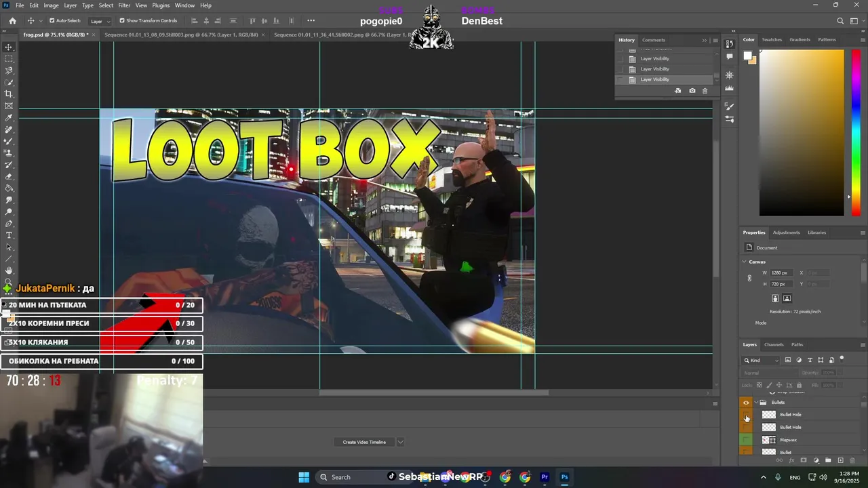Viewport: 868px width, 488px height.
Task: Open Color panel menu
Action: (x=863, y=40)
